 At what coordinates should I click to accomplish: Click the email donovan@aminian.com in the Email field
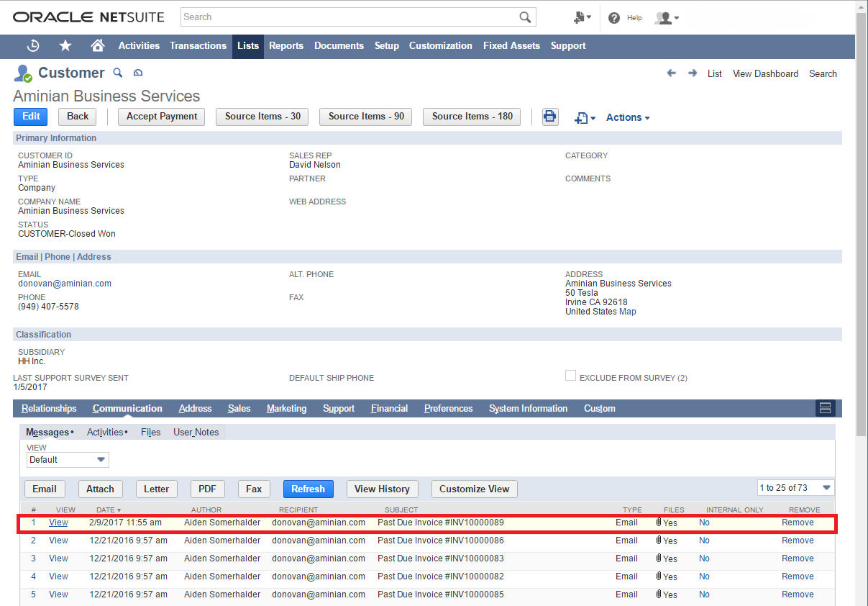[x=65, y=284]
